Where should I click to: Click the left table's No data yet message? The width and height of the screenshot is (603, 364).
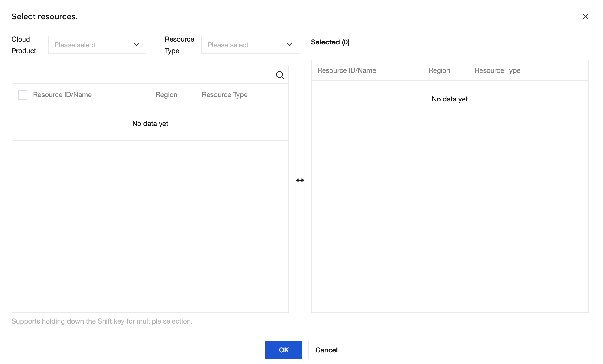pyautogui.click(x=150, y=124)
